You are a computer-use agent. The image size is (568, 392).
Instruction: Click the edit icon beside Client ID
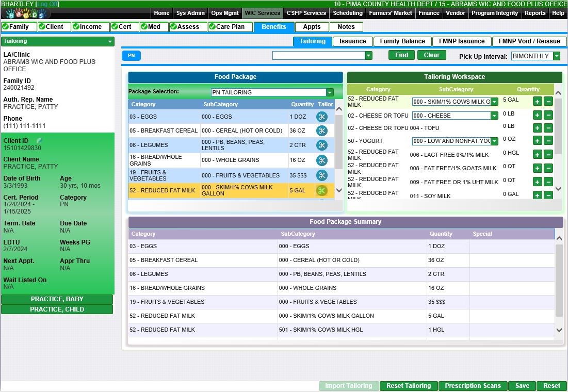coord(39,141)
